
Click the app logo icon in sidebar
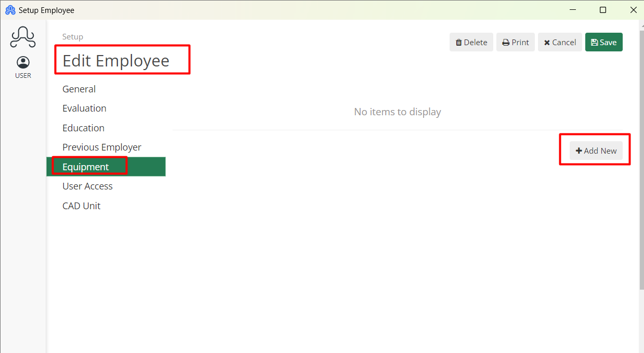[23, 37]
